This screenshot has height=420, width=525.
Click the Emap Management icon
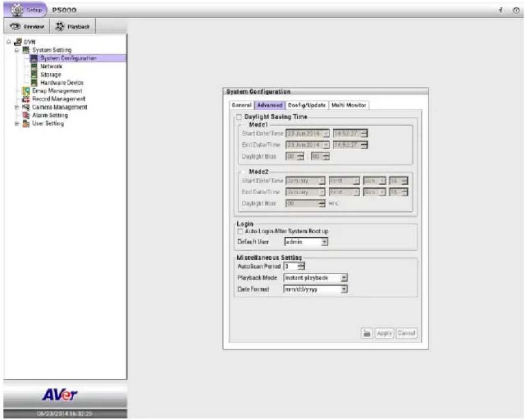click(26, 91)
